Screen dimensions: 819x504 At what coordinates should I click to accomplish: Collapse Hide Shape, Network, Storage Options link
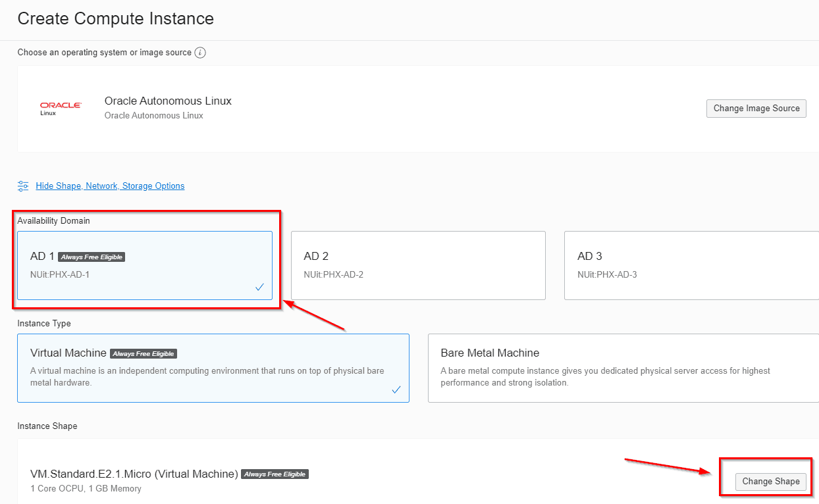pos(110,186)
